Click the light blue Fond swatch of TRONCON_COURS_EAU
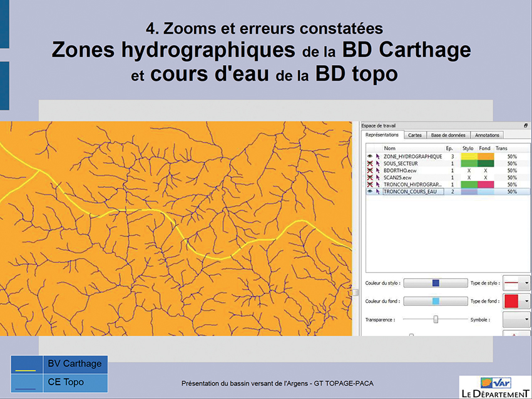The height and width of the screenshot is (399, 532). click(x=486, y=191)
